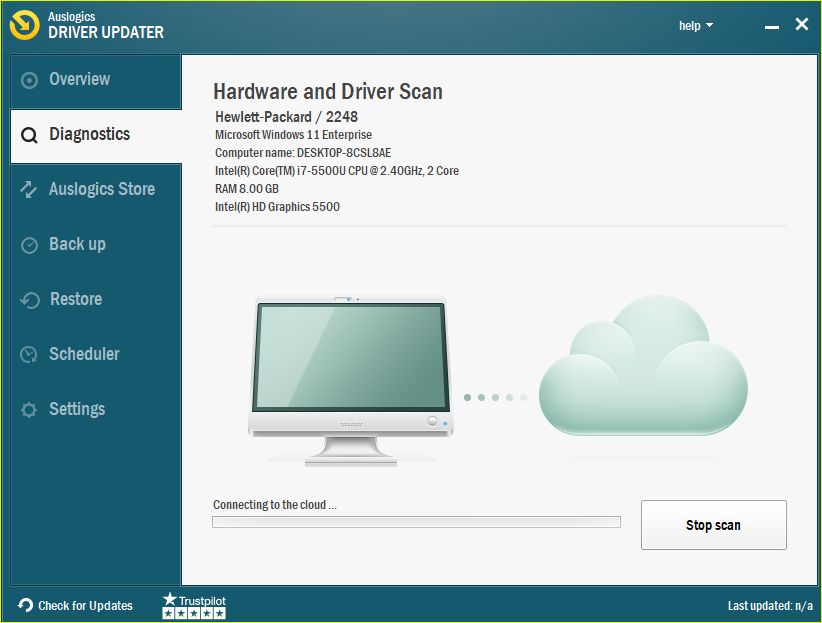
Task: Click the Hardware and Driver Scan heading
Action: pos(328,91)
